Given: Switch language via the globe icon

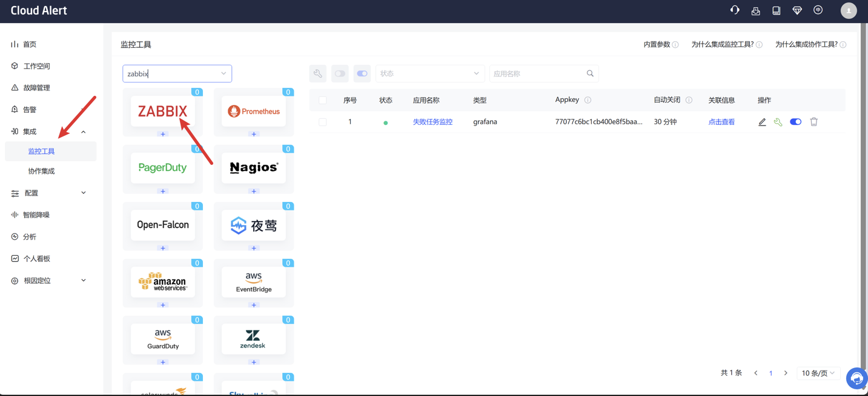Looking at the screenshot, I should click(818, 10).
